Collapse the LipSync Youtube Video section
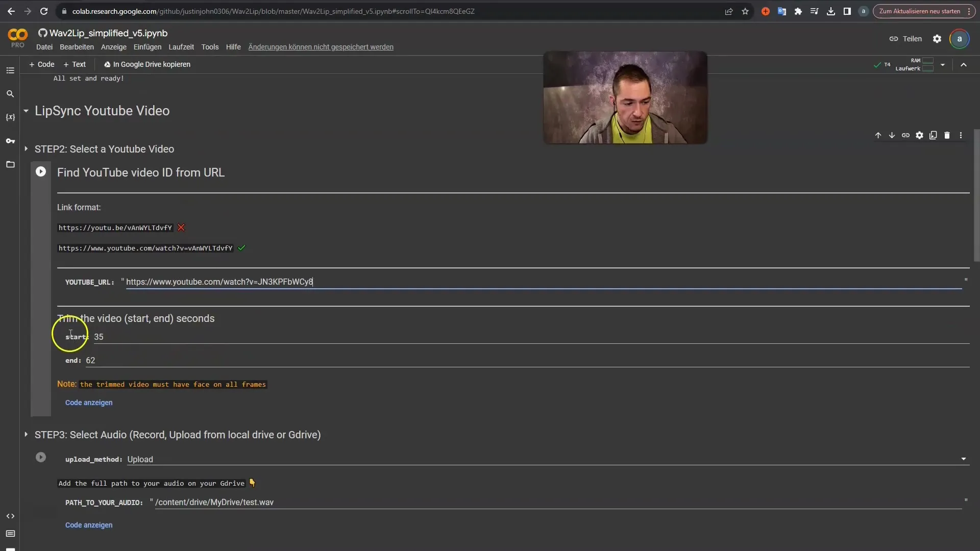This screenshot has height=551, width=980. (x=26, y=111)
